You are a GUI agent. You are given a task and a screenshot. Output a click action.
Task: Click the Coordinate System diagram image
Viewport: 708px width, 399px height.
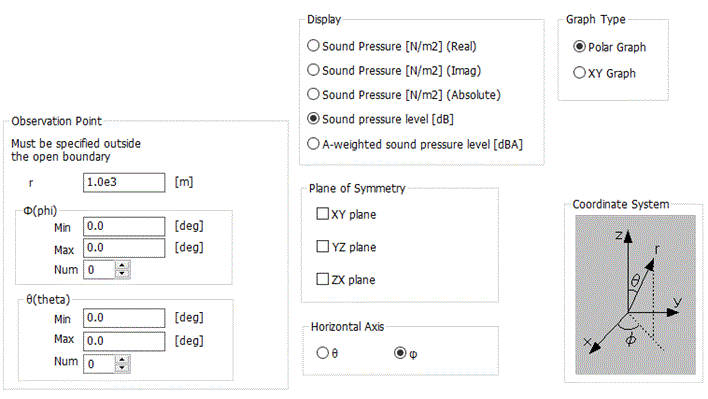[635, 295]
